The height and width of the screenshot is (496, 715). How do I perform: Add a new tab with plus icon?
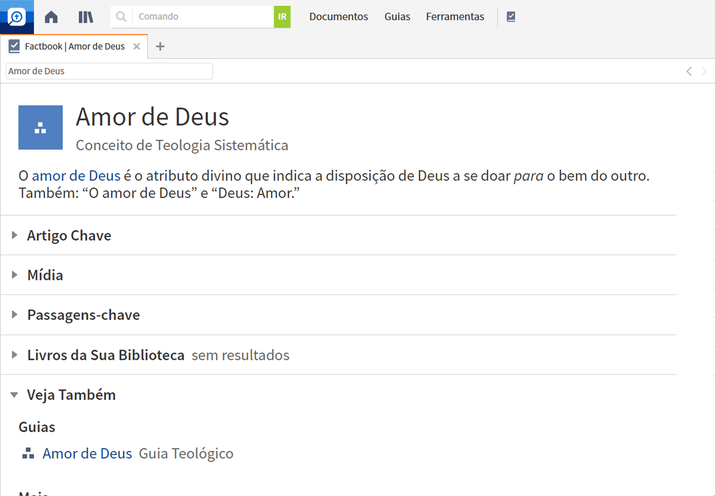click(x=160, y=46)
